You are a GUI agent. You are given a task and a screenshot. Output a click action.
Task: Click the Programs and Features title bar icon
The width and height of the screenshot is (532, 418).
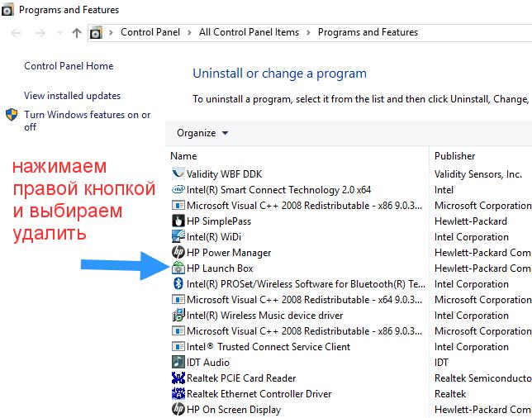(7, 10)
